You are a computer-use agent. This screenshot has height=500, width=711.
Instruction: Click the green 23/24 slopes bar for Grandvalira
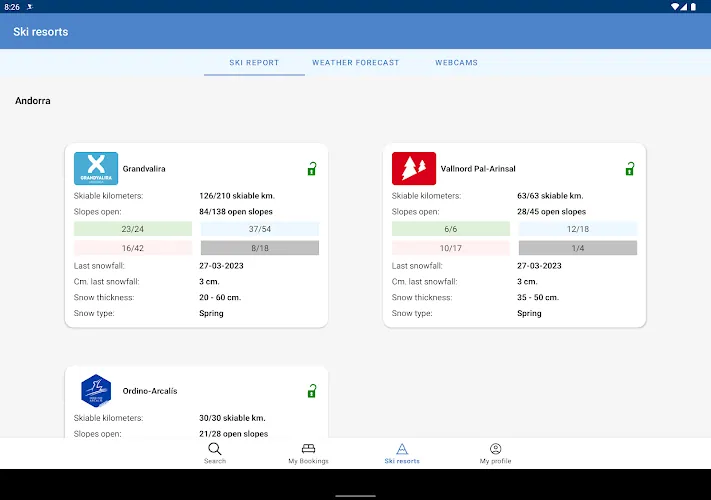click(133, 229)
